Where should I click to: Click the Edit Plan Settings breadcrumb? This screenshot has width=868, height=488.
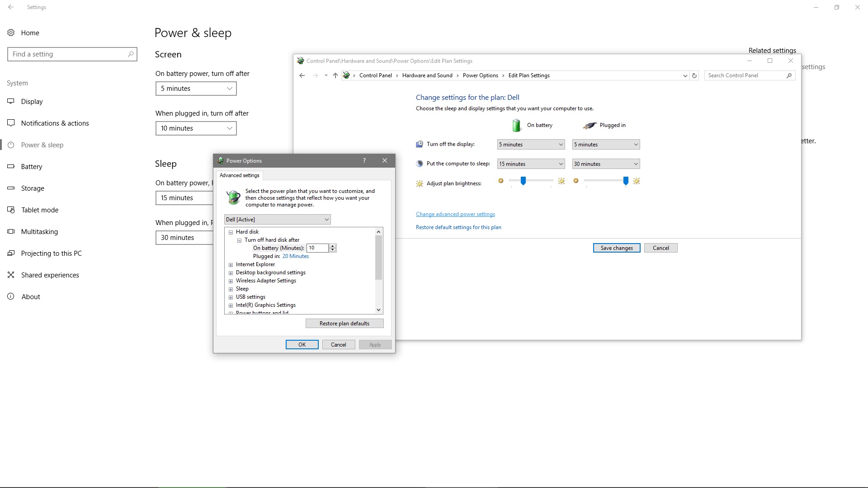point(529,75)
